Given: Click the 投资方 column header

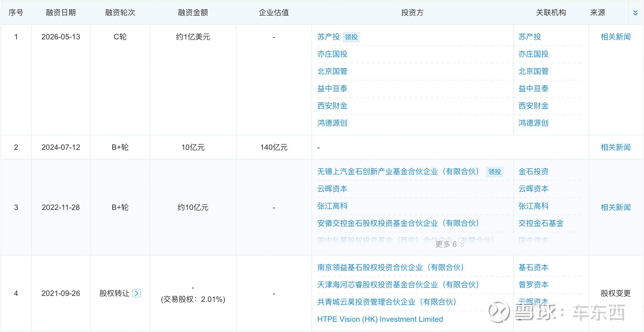Looking at the screenshot, I should (412, 13).
